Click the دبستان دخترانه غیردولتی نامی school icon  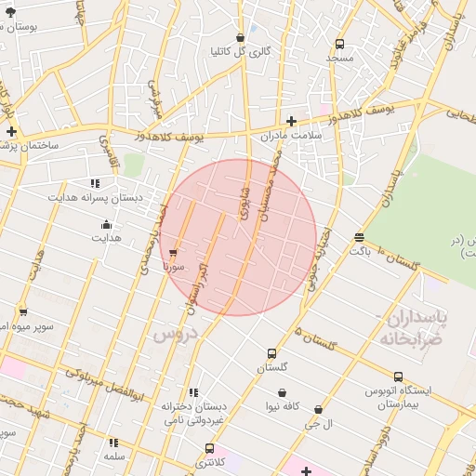pyautogui.click(x=193, y=393)
